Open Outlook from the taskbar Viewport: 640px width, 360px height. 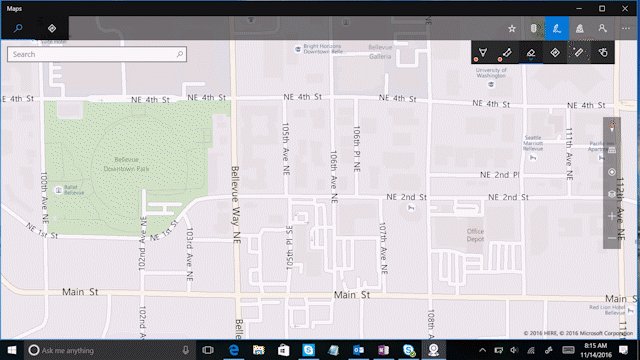pos(358,350)
